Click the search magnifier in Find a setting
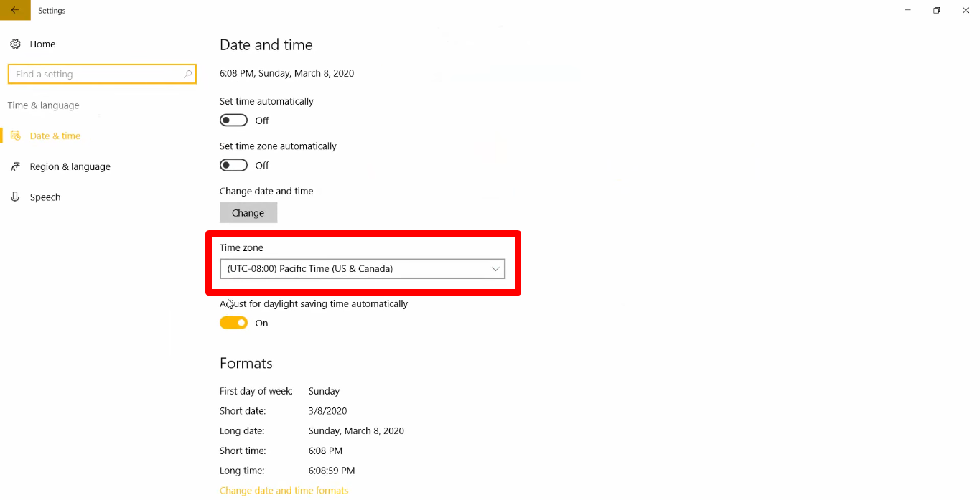Viewport: 980px width, 500px height. (186, 74)
